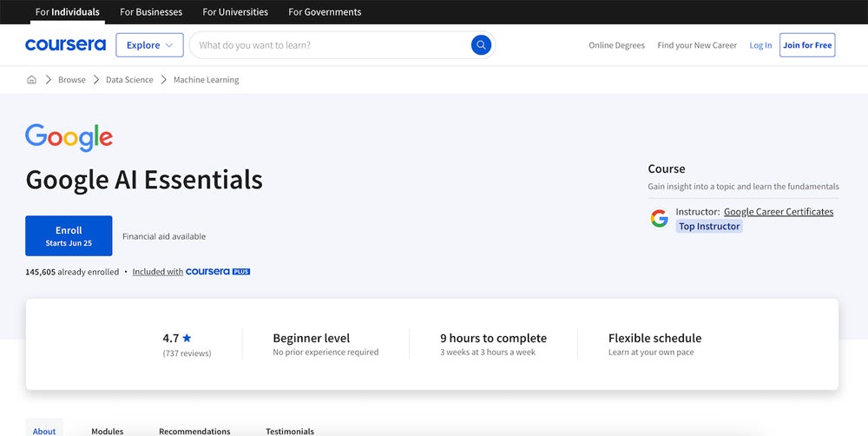Click the blue rating star
The width and height of the screenshot is (868, 436).
click(x=187, y=338)
